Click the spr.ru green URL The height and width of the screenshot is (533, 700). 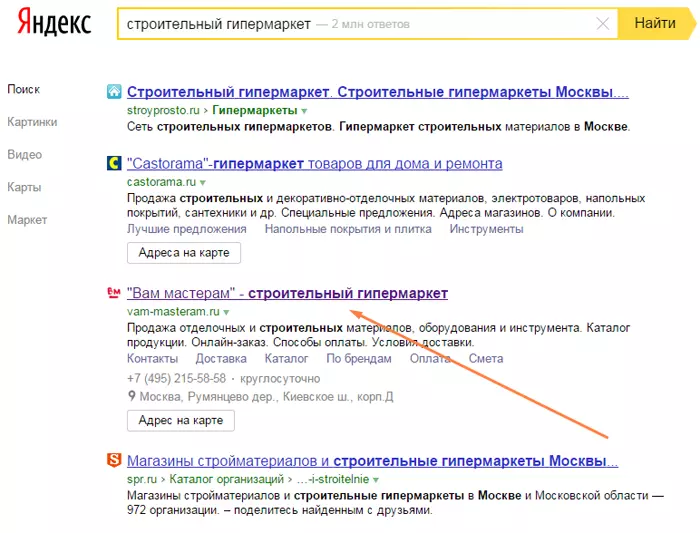coord(142,479)
